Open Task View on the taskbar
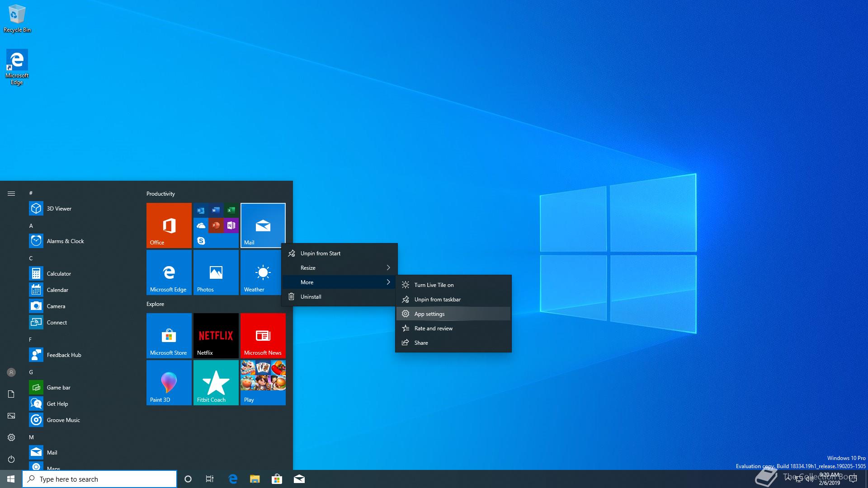The height and width of the screenshot is (488, 868). click(x=210, y=479)
